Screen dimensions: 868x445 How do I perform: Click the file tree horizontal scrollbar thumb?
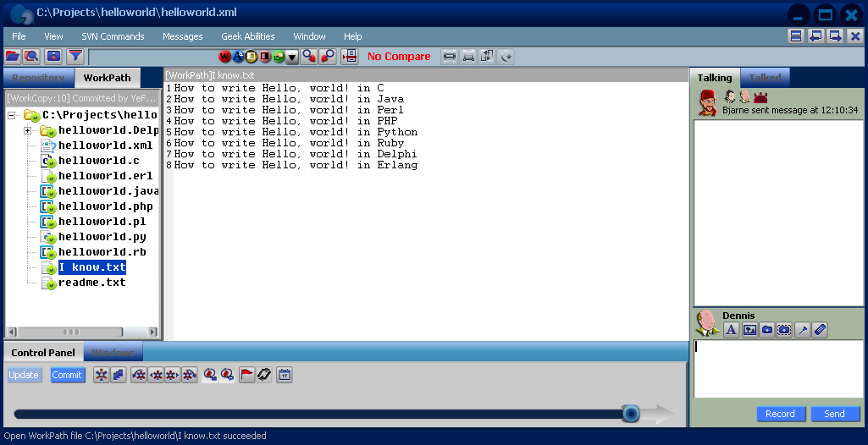(71, 332)
